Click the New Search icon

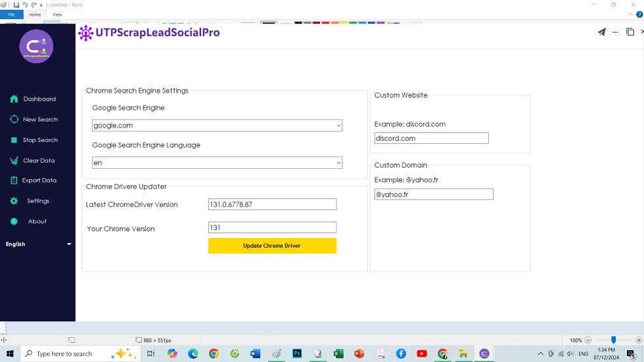click(x=14, y=120)
